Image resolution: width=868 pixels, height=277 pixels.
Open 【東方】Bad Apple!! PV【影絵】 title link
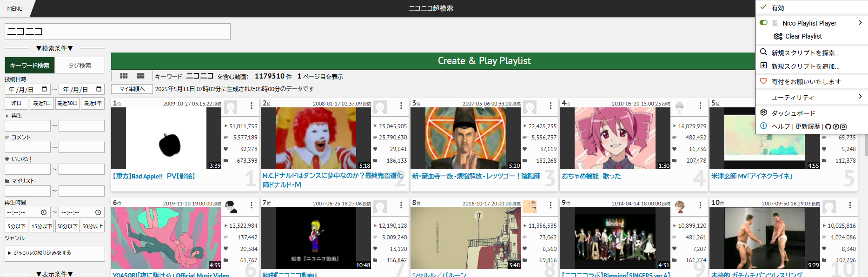point(154,176)
